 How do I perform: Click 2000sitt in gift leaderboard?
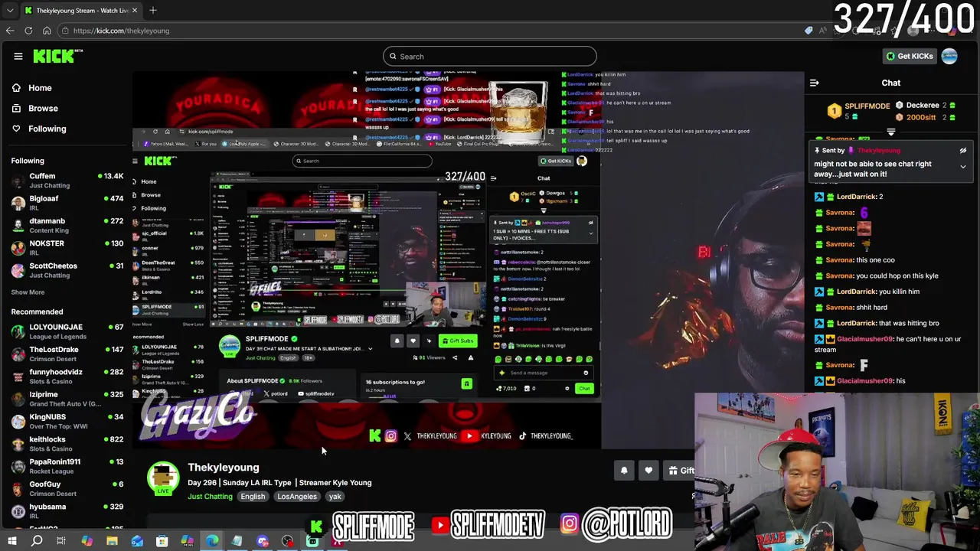[921, 117]
